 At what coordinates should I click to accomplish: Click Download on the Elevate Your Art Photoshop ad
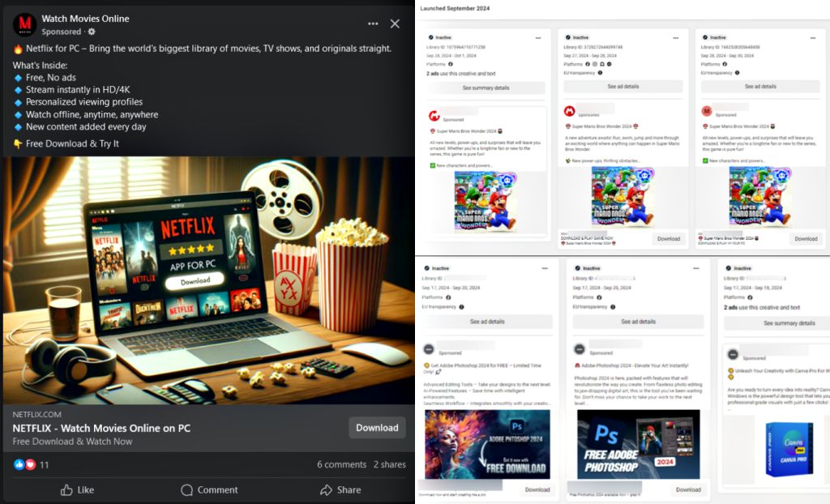(688, 489)
